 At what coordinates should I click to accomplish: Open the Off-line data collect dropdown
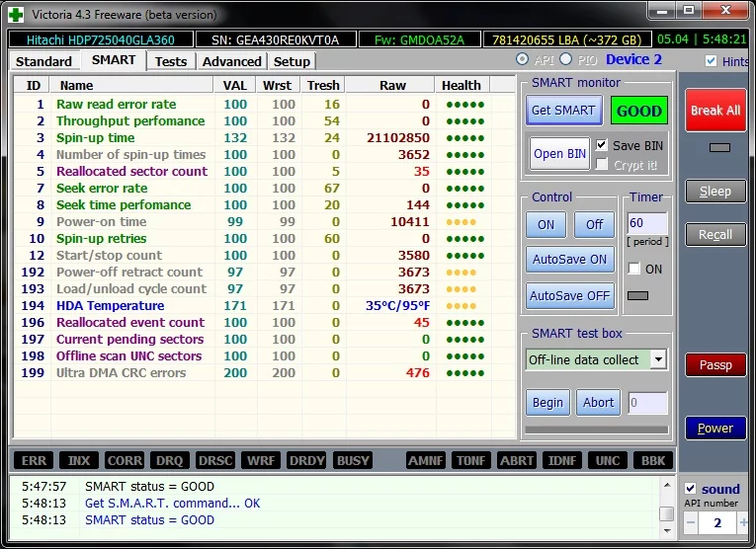point(658,359)
